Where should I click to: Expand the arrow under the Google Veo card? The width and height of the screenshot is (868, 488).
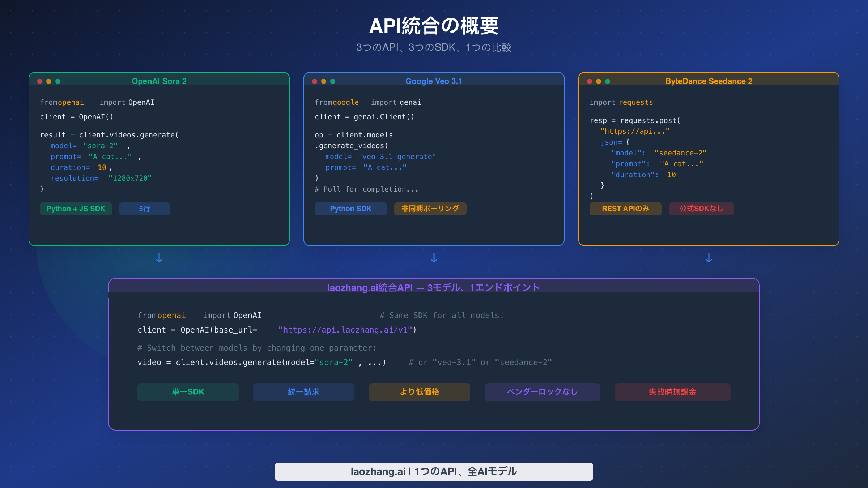pyautogui.click(x=434, y=258)
